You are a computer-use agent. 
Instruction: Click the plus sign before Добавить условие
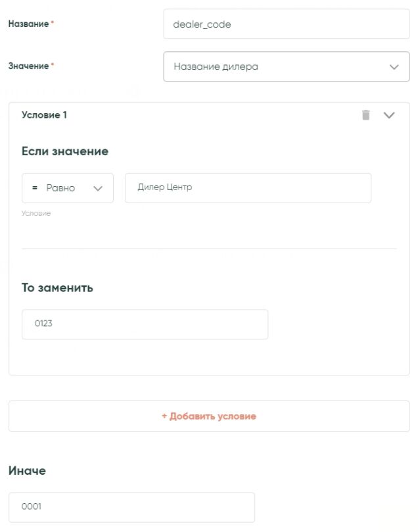[x=164, y=416]
